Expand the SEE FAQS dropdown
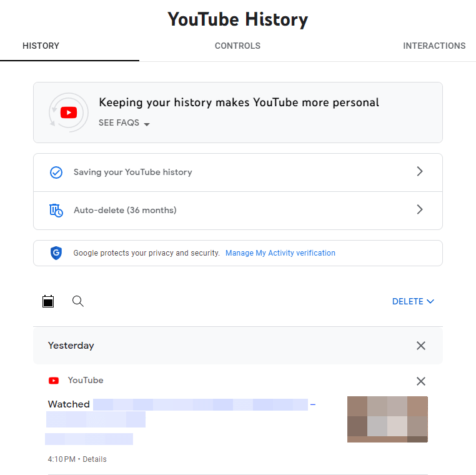The width and height of the screenshot is (476, 475). 124,123
